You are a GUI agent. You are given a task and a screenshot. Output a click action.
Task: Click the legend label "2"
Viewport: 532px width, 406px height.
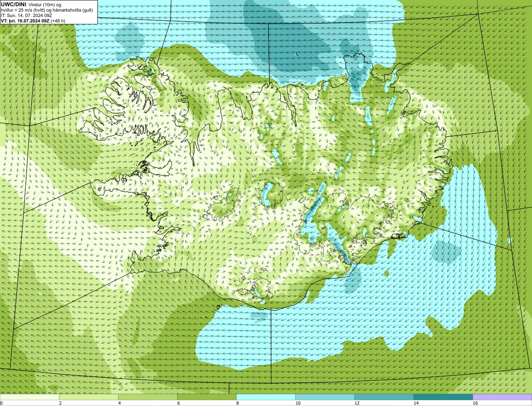(60, 403)
